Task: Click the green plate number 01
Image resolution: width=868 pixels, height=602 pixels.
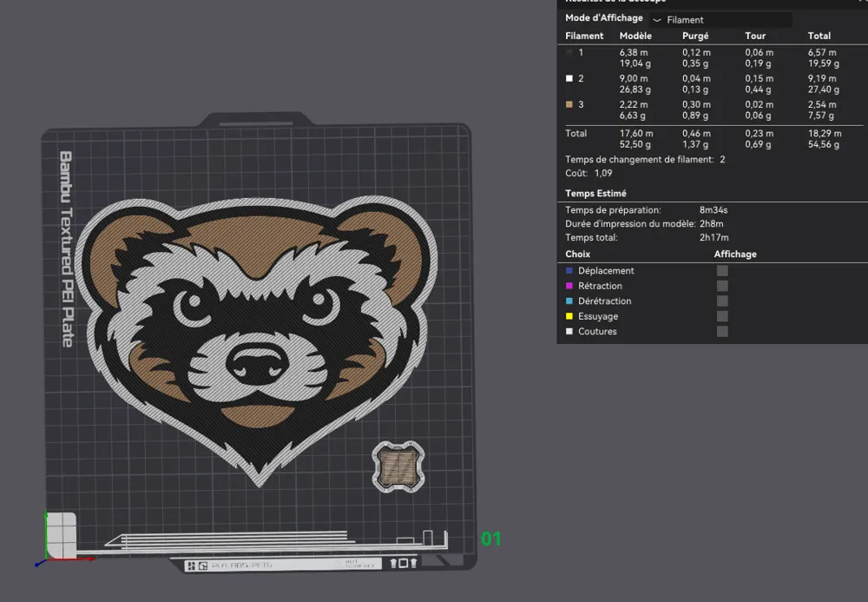Action: pos(491,539)
